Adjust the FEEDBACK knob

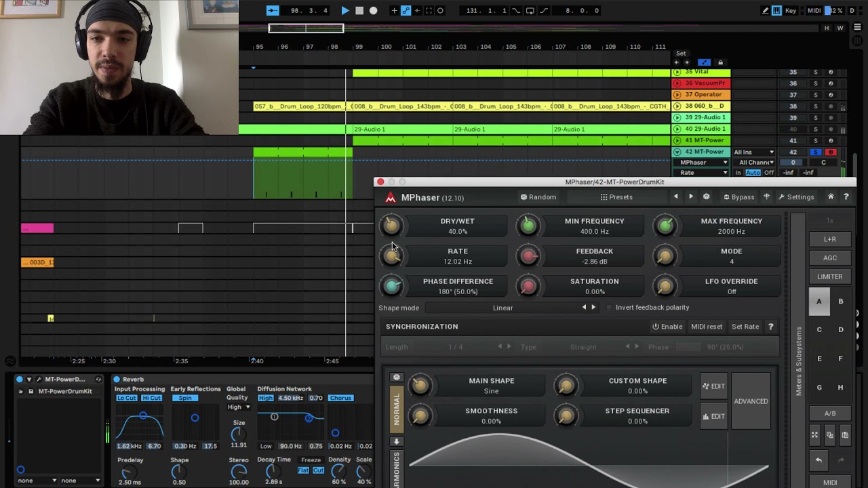528,256
